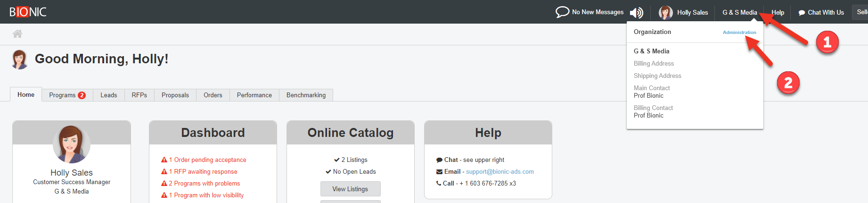Go home using the house icon
This screenshot has width=868, height=203.
[17, 34]
